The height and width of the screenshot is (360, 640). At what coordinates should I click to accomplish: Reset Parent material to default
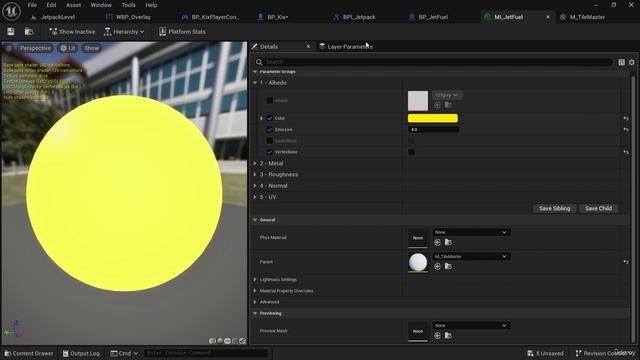click(x=626, y=262)
